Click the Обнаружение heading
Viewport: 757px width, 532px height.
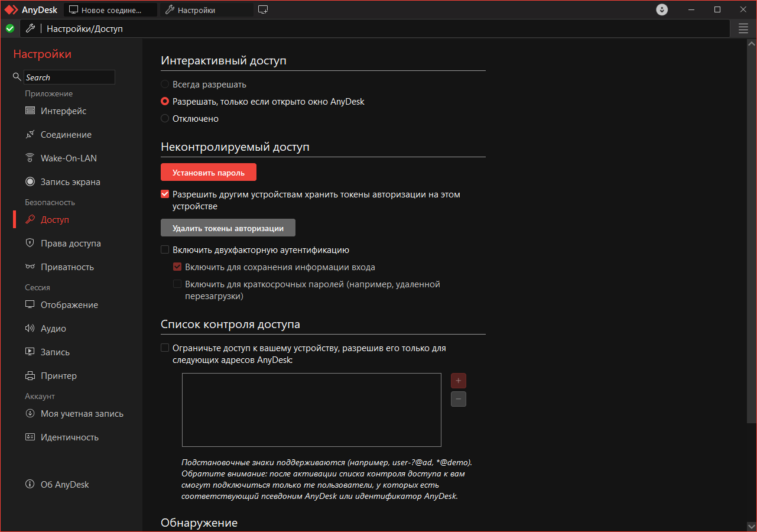(199, 523)
